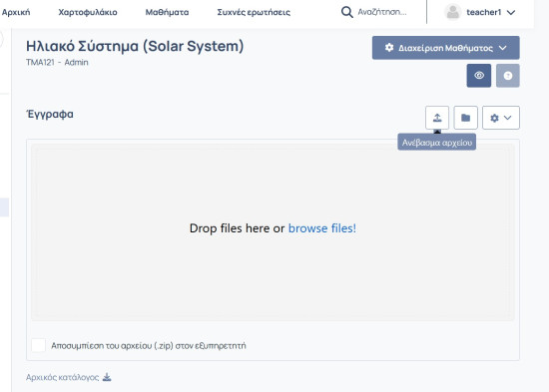The width and height of the screenshot is (549, 392).
Task: Click the help question mark icon
Action: tap(508, 75)
